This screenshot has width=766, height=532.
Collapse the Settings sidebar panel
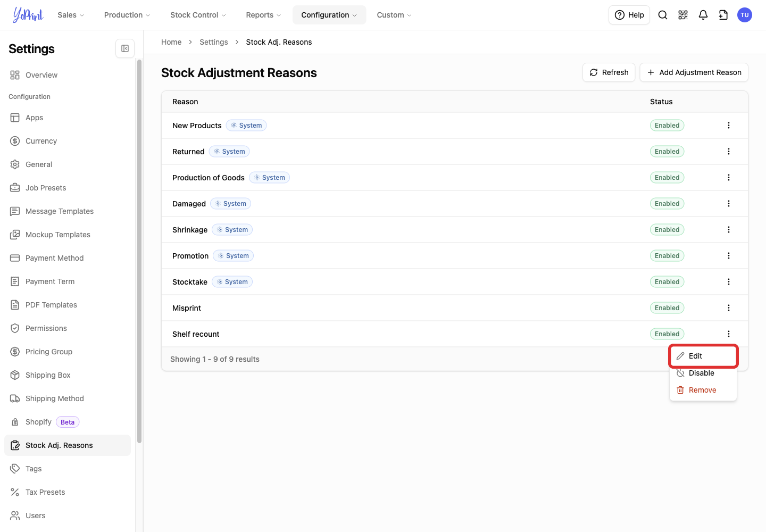[125, 48]
